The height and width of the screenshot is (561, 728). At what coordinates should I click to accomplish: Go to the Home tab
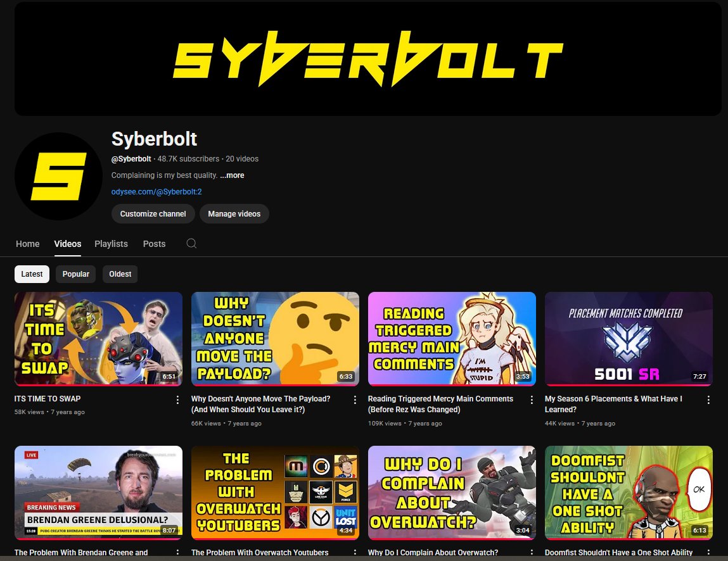[27, 244]
